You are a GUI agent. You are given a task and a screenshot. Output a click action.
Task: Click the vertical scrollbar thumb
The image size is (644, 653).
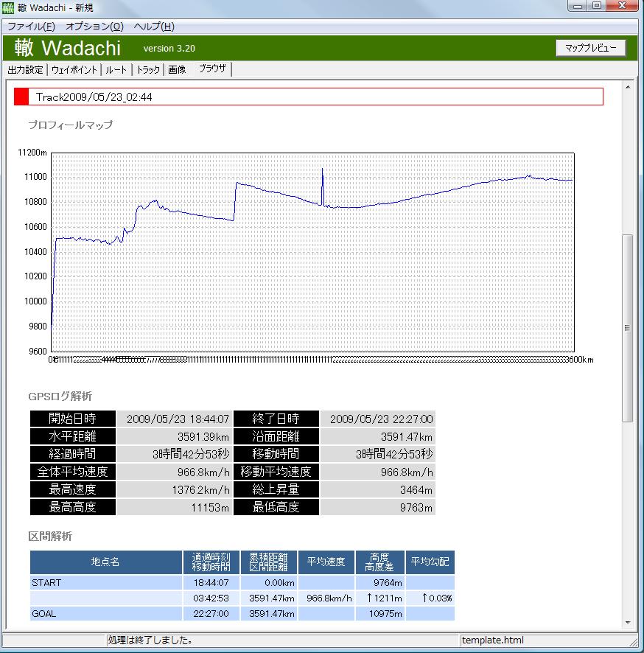coord(628,328)
